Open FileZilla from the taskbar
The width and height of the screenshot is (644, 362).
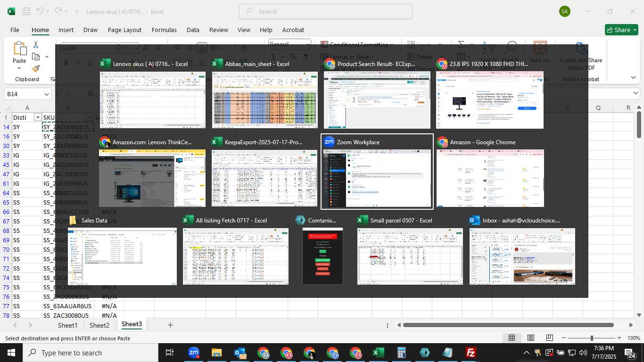tap(471, 353)
